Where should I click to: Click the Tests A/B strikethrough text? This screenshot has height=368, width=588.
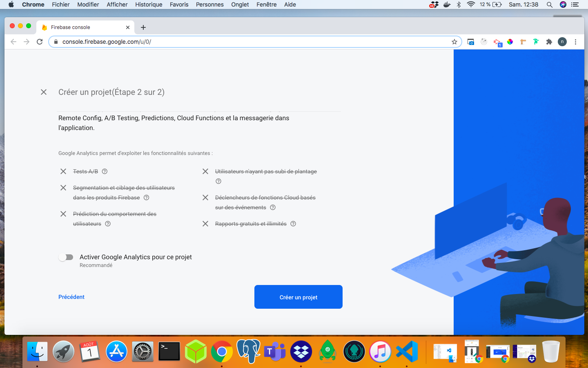pyautogui.click(x=85, y=171)
